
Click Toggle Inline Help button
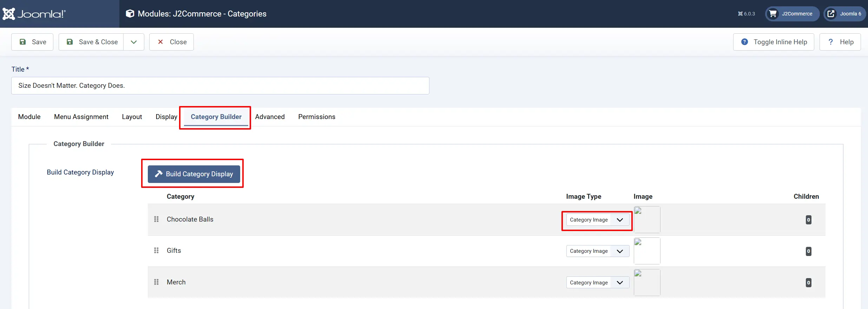tap(774, 42)
